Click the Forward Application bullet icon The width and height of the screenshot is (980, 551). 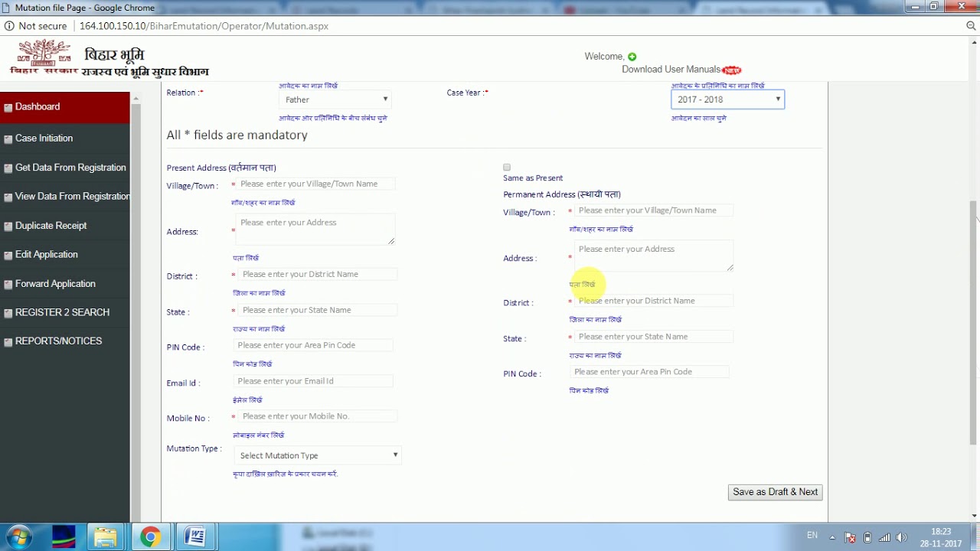[x=8, y=285]
